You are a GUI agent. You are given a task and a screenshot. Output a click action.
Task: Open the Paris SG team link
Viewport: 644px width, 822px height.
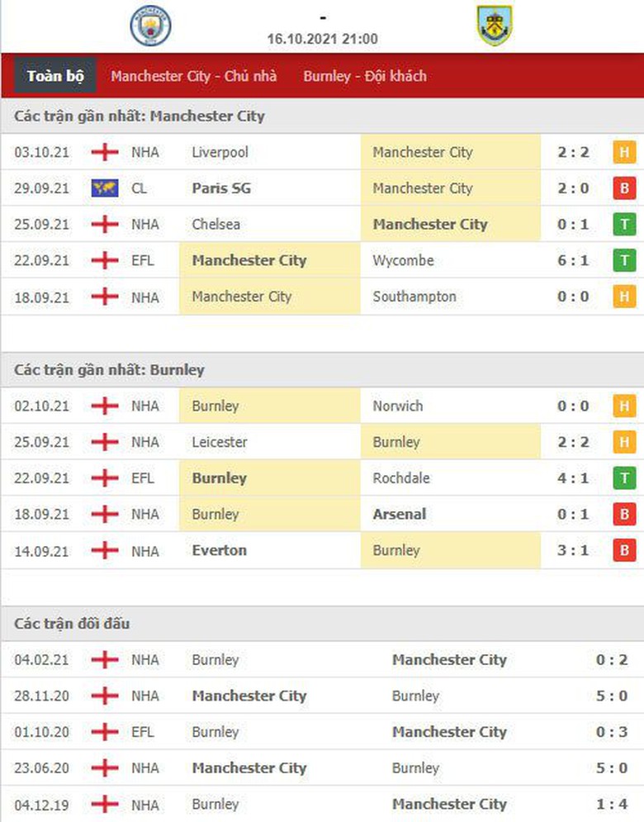[221, 188]
